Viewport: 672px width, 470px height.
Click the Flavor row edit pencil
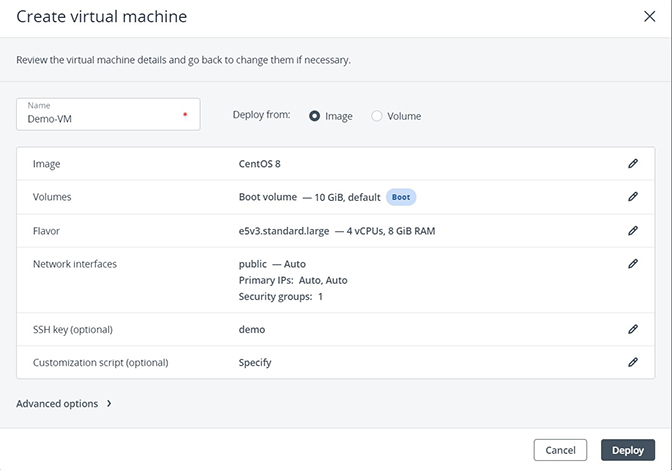click(633, 231)
